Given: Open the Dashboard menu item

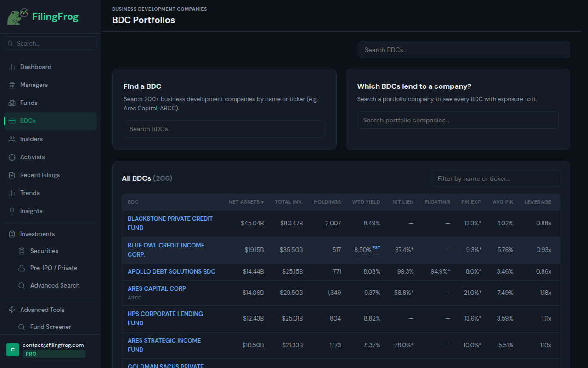Looking at the screenshot, I should click(x=51, y=67).
